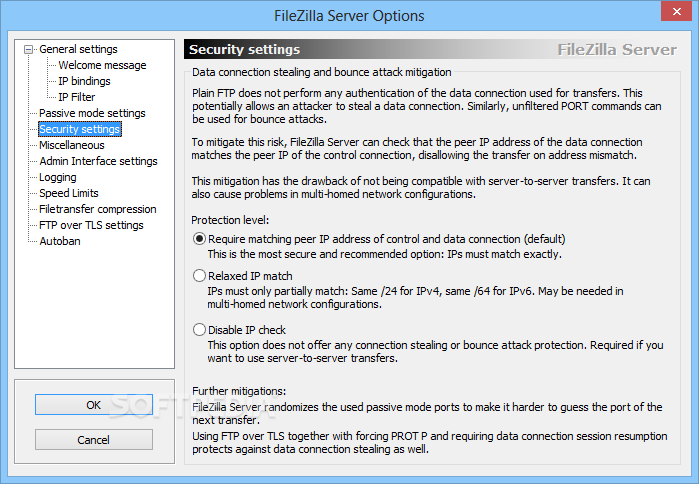Collapse the General settings tree node
Screen dimensions: 699x484
[29, 49]
